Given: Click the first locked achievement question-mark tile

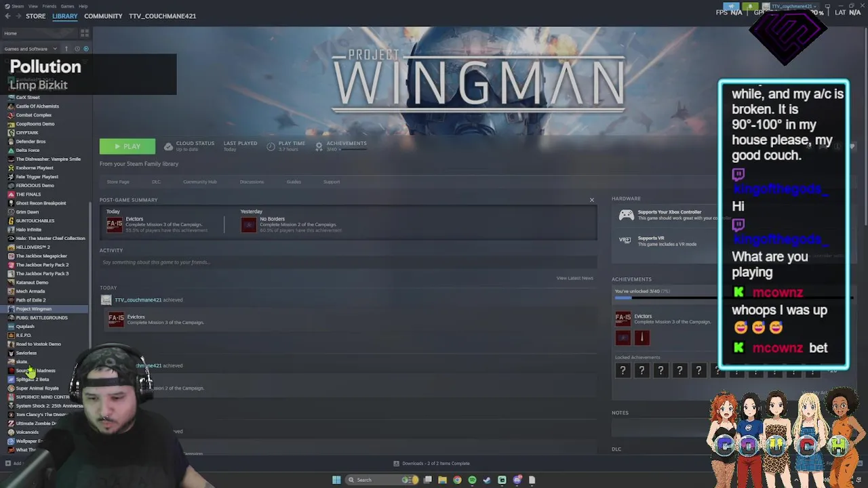Looking at the screenshot, I should pos(623,370).
